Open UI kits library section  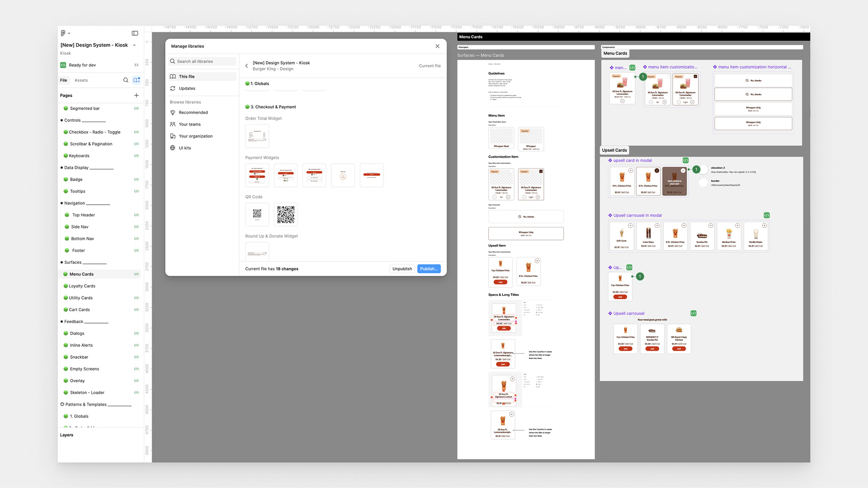(184, 148)
